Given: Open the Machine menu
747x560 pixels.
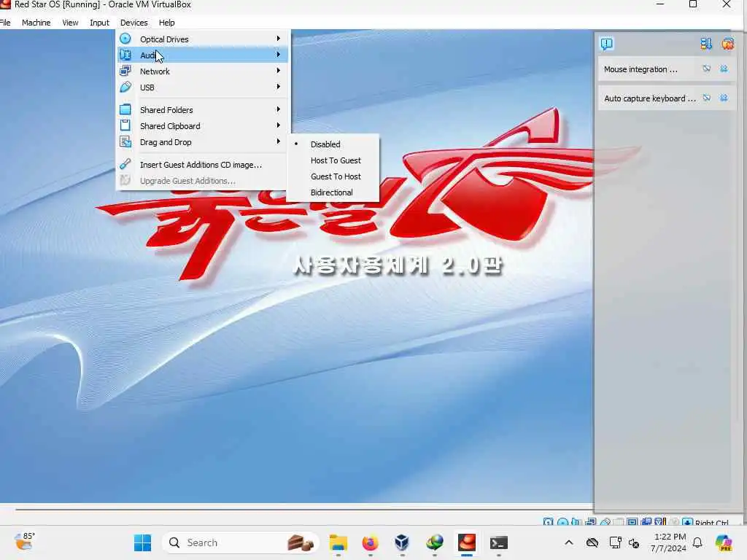Looking at the screenshot, I should click(36, 23).
